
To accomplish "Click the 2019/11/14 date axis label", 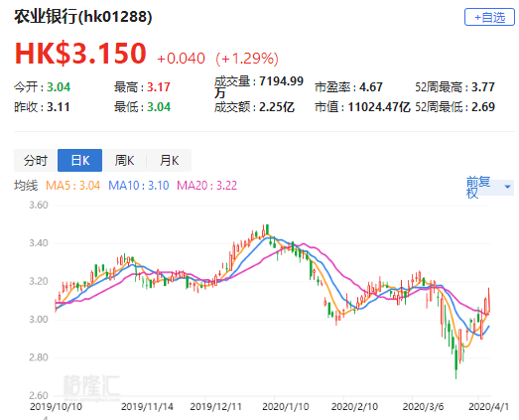I will pyautogui.click(x=147, y=407).
